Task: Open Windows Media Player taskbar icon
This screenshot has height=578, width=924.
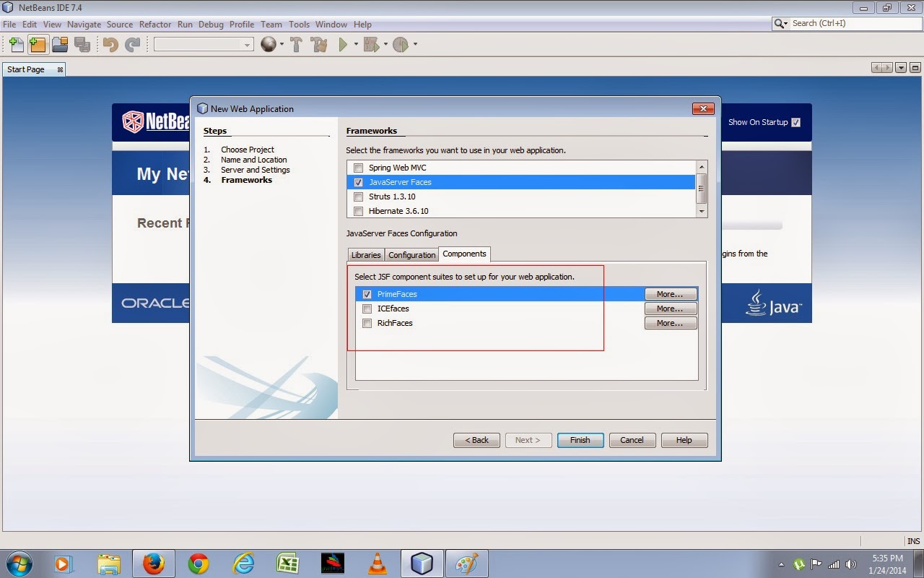Action: [64, 564]
